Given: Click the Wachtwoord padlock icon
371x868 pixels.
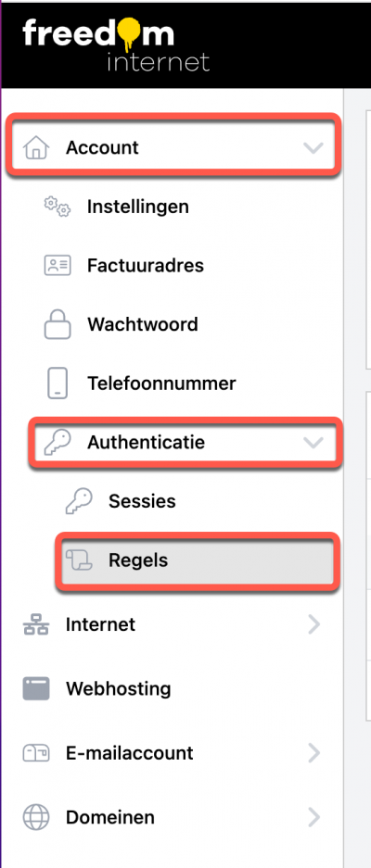Looking at the screenshot, I should point(58,324).
